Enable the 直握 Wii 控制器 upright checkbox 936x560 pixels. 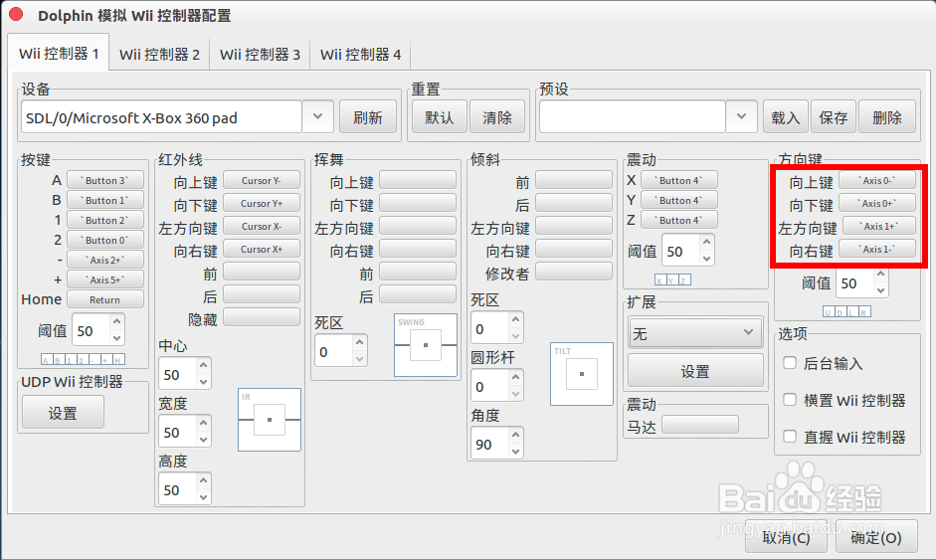[x=790, y=437]
